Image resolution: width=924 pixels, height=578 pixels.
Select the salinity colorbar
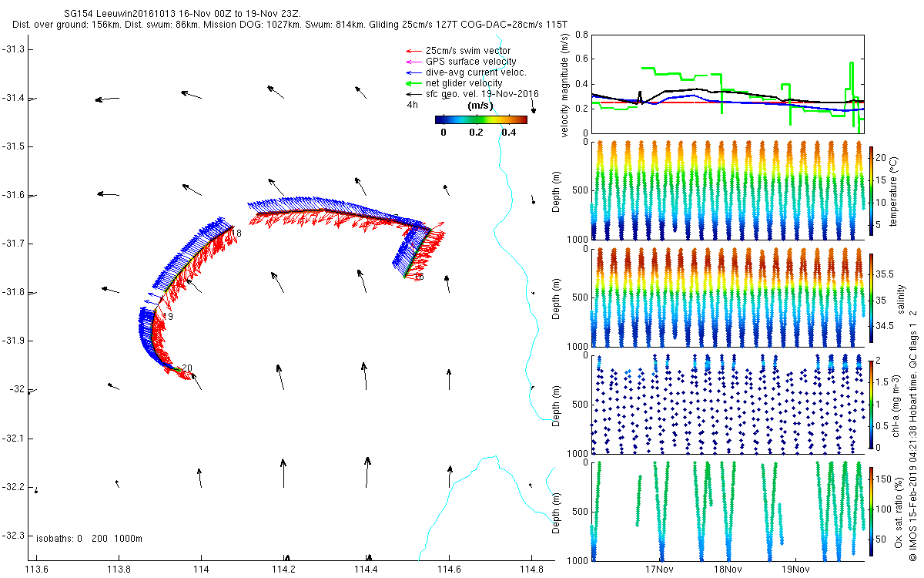tap(871, 297)
